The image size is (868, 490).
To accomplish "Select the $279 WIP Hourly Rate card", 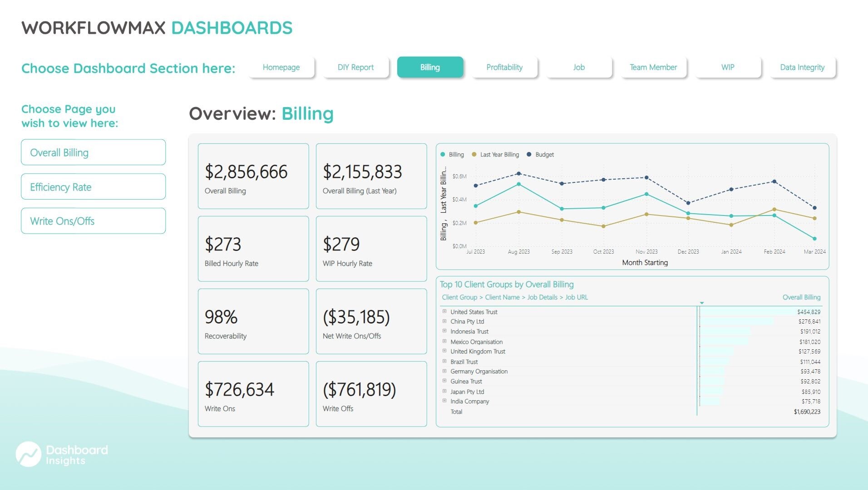I will (x=371, y=249).
